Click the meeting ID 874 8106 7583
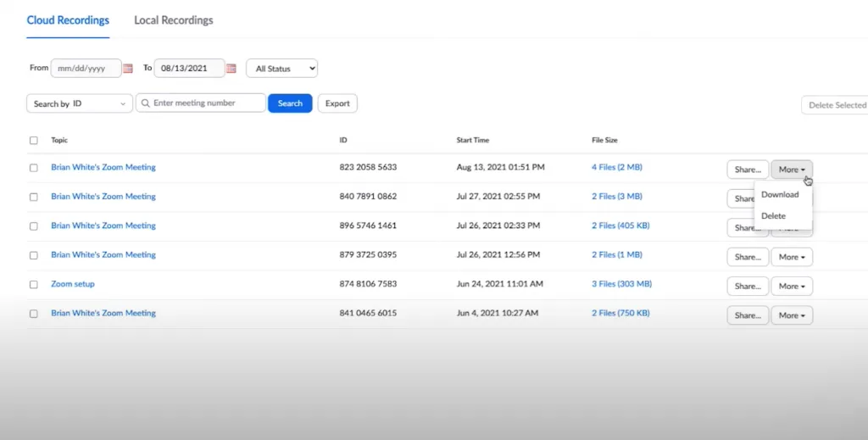The width and height of the screenshot is (868, 440). pyautogui.click(x=368, y=284)
